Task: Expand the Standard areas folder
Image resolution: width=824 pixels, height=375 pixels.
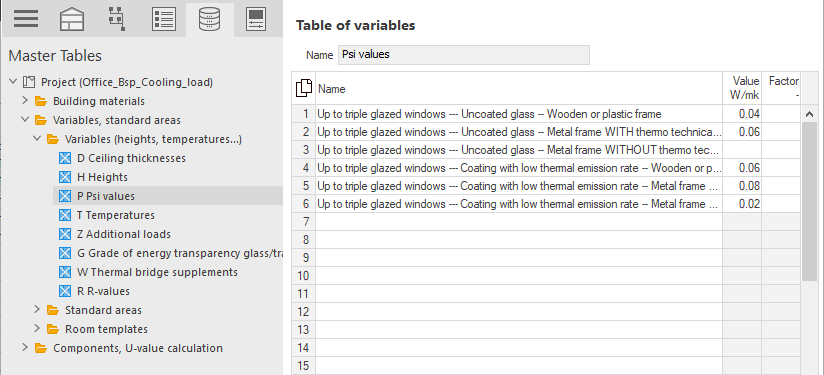Action: click(37, 310)
